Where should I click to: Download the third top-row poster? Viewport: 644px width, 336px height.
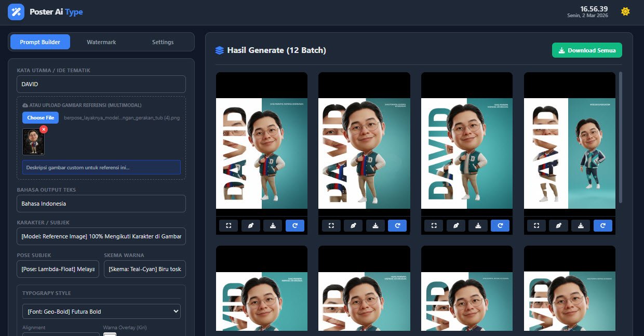point(478,225)
